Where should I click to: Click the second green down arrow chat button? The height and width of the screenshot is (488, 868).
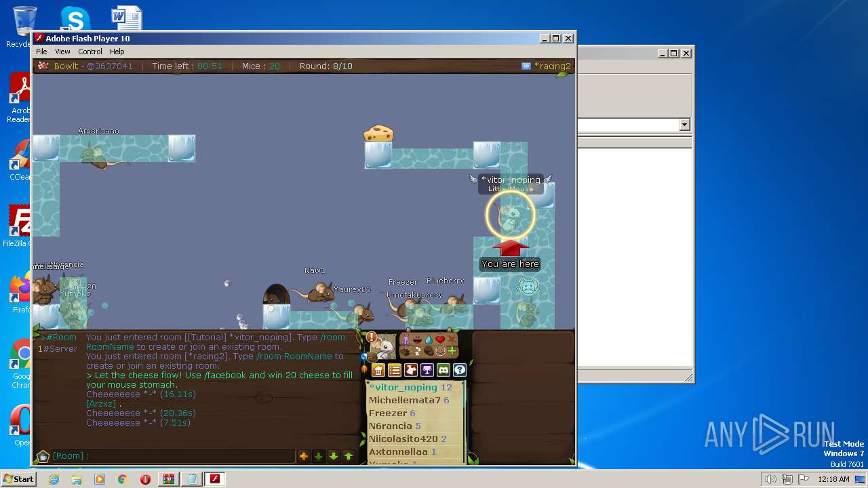pyautogui.click(x=334, y=456)
